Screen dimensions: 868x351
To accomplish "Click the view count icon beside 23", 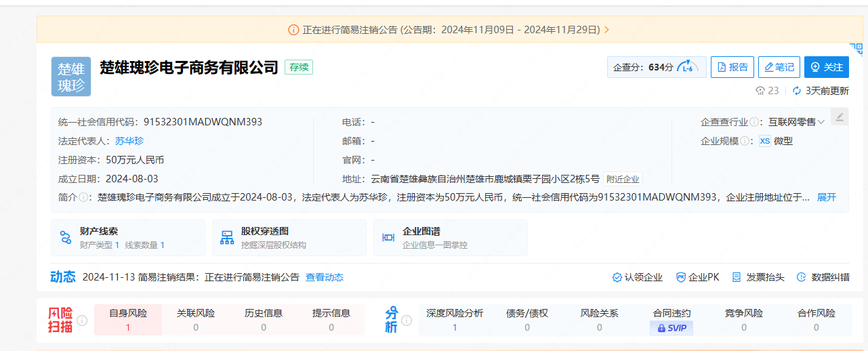I will [760, 90].
